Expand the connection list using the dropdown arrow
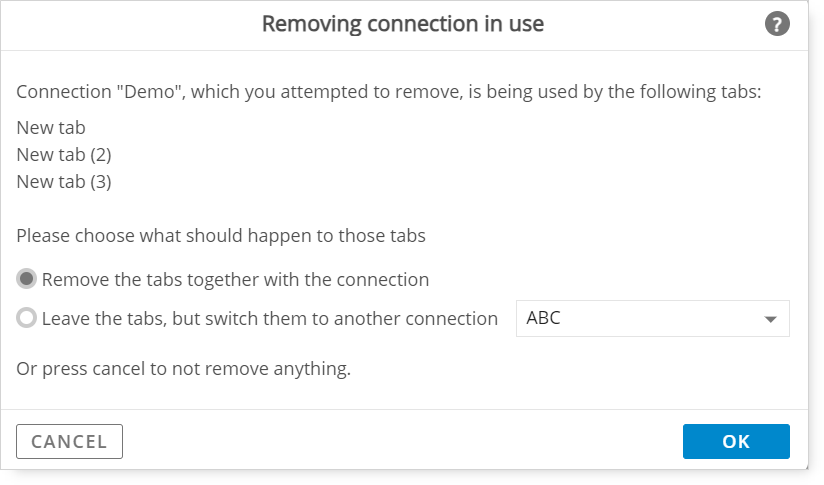The width and height of the screenshot is (824, 485). [770, 319]
